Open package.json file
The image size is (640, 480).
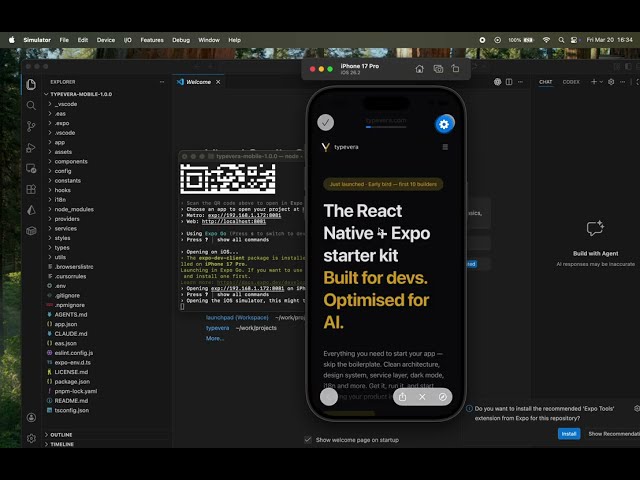(72, 382)
